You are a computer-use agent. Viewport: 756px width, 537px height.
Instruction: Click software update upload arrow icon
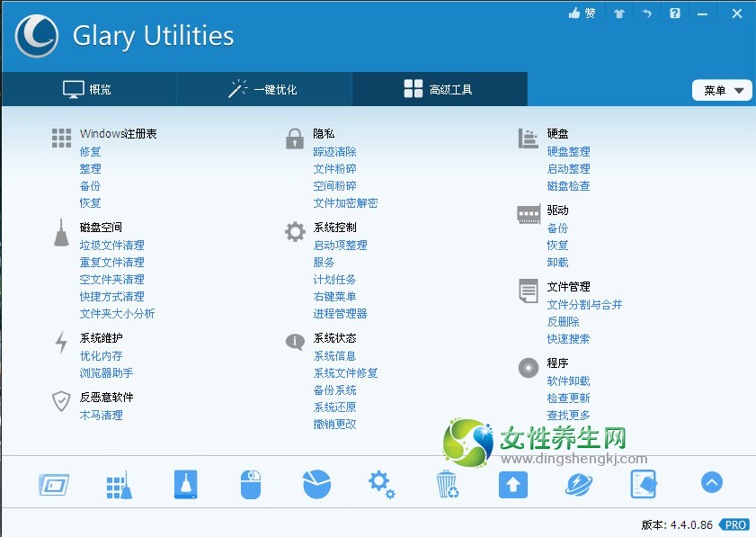click(513, 485)
